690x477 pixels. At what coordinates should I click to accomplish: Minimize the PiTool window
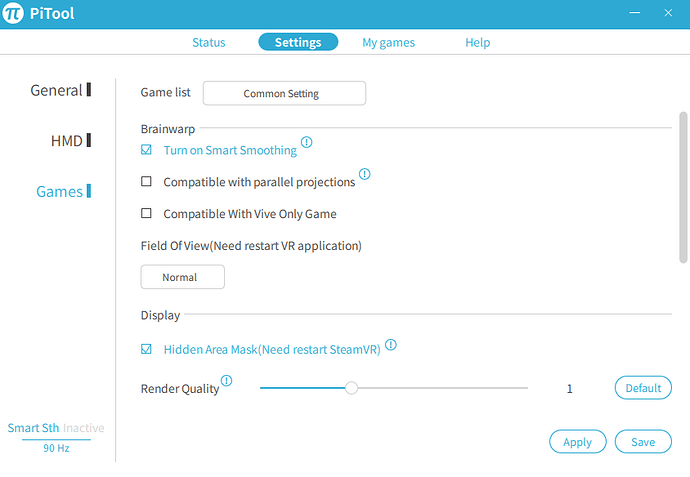(635, 13)
